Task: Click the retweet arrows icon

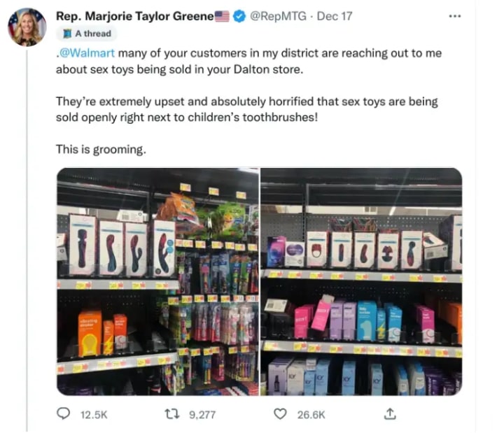Action: (x=171, y=414)
